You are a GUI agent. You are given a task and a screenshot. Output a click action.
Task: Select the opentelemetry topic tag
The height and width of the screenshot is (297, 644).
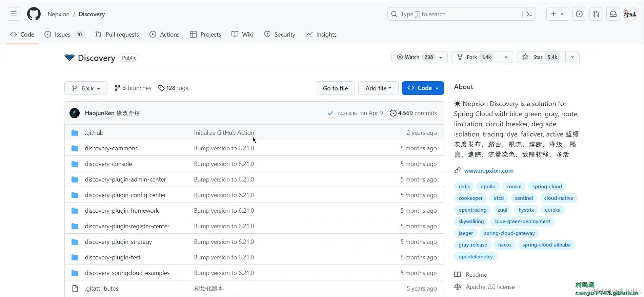[x=476, y=257]
